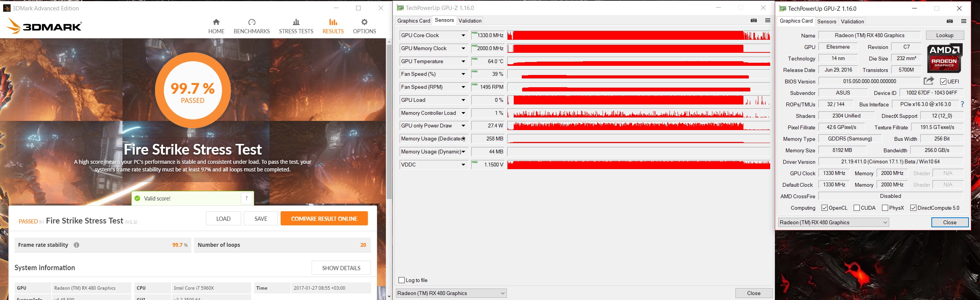The width and height of the screenshot is (980, 300).
Task: Toggle Log to file checkbox
Action: click(402, 280)
